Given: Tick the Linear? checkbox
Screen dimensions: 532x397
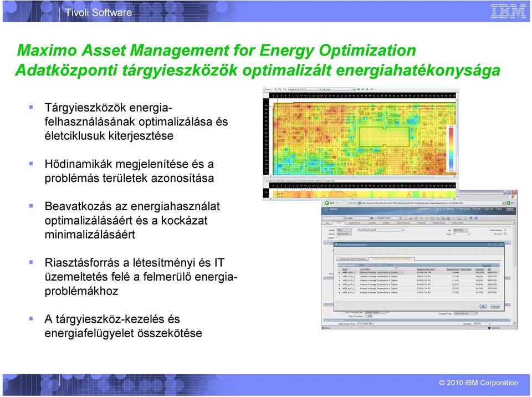Looking at the screenshot, I should coord(338,238).
